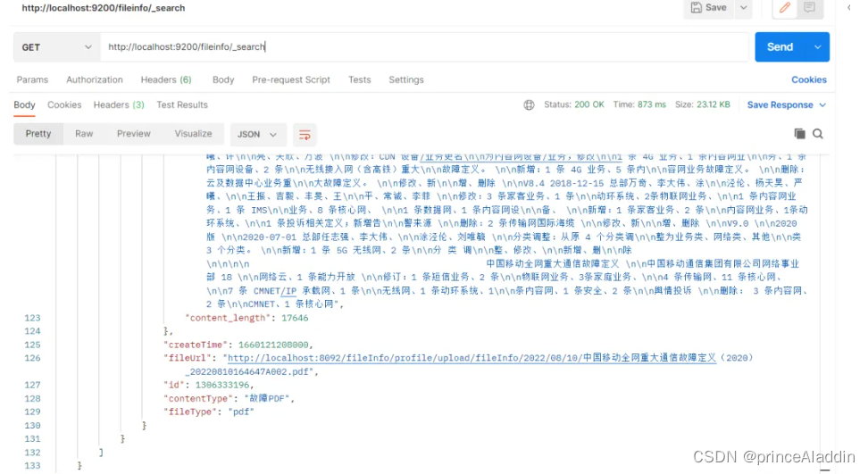
Task: Switch to the Params tab
Action: pyautogui.click(x=32, y=79)
